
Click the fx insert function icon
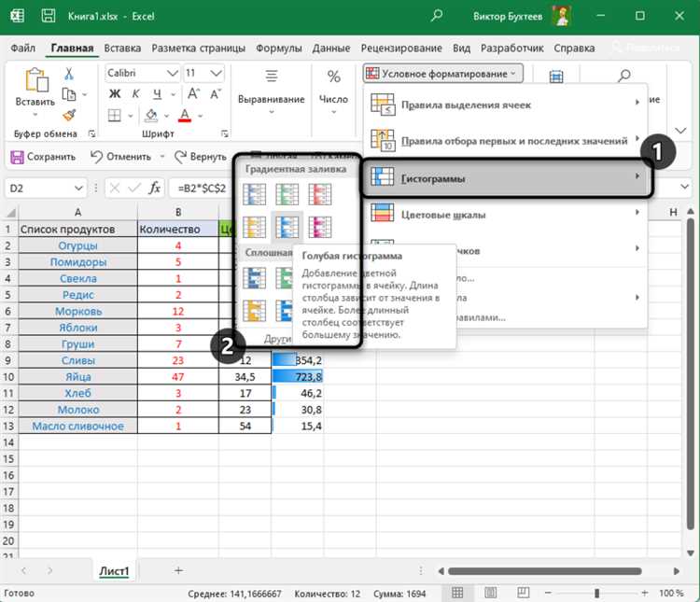(154, 188)
